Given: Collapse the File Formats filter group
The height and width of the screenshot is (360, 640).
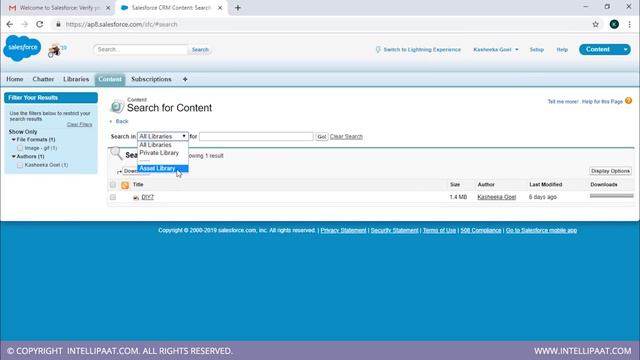Looking at the screenshot, I should tap(13, 140).
